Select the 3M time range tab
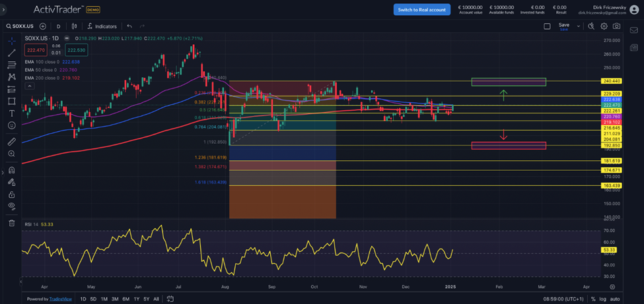The image size is (644, 304). click(115, 299)
